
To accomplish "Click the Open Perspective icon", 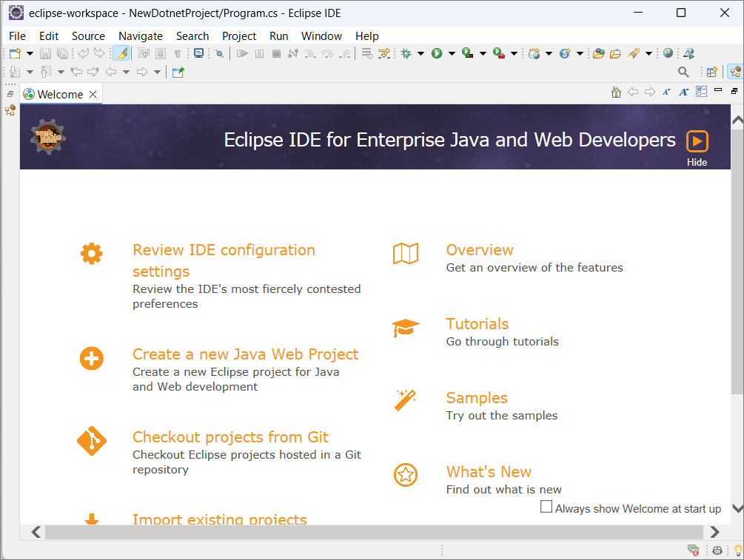I will tap(711, 72).
